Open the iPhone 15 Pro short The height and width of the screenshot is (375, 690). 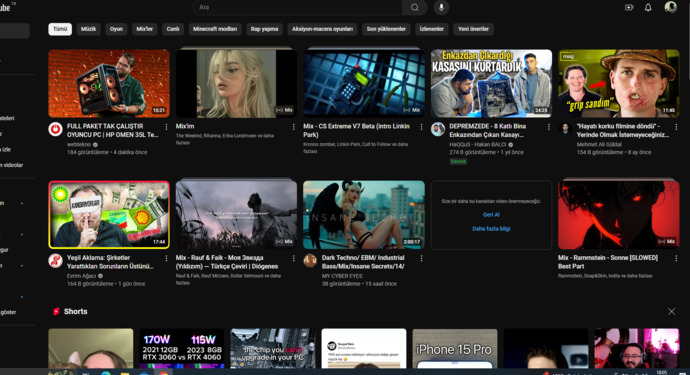click(x=455, y=348)
